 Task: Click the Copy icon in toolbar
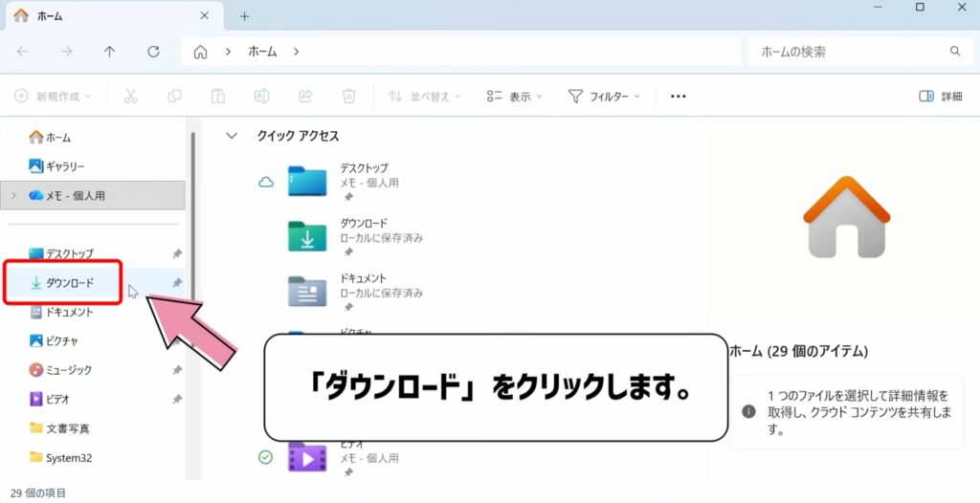[174, 97]
